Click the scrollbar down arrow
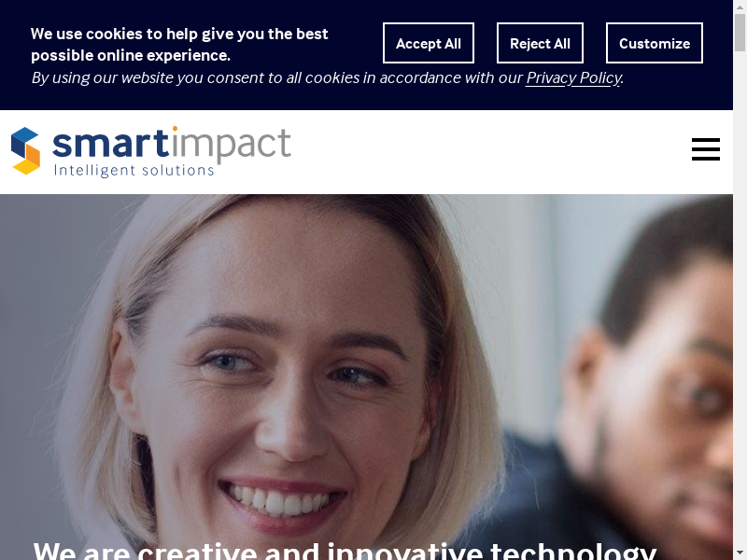This screenshot has height=560, width=747. point(740,554)
